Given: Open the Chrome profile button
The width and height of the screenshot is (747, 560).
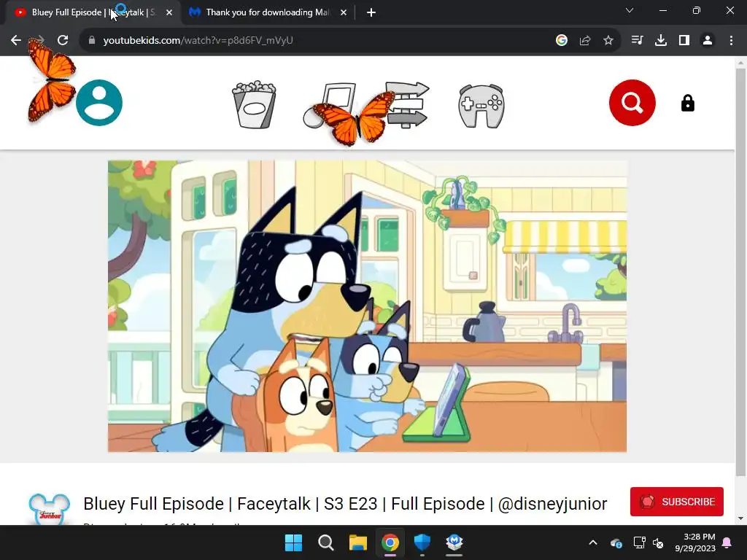Looking at the screenshot, I should pyautogui.click(x=708, y=41).
